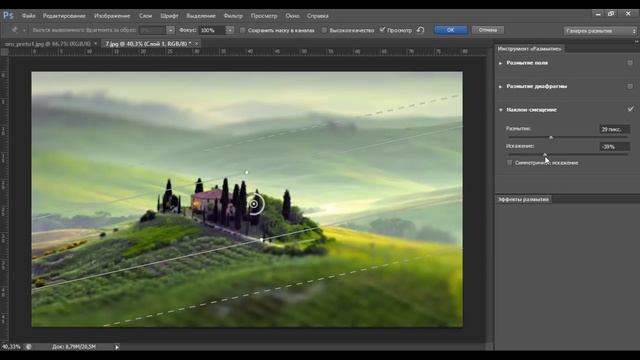This screenshot has height=360, width=640.
Task: Click the Фокус 100% input field
Action: point(212,30)
